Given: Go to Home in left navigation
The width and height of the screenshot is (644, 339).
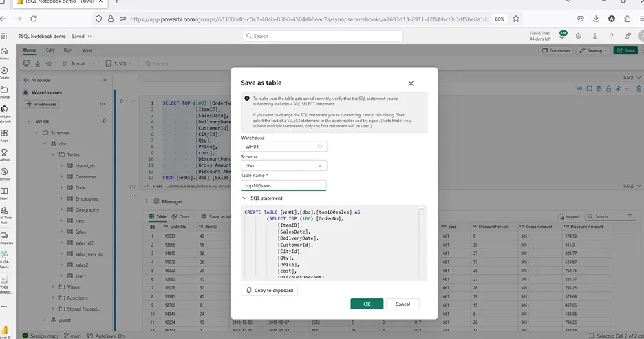Looking at the screenshot, I should click(4, 53).
